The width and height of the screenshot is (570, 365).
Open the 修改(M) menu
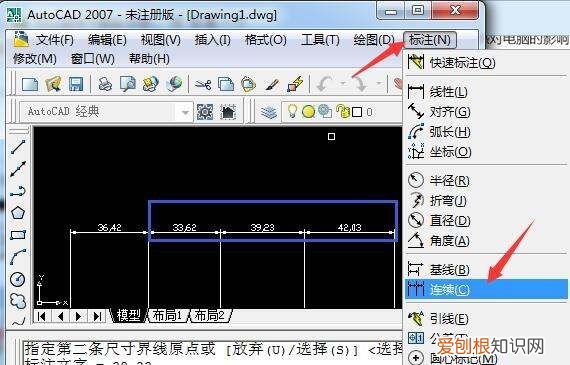tap(35, 59)
